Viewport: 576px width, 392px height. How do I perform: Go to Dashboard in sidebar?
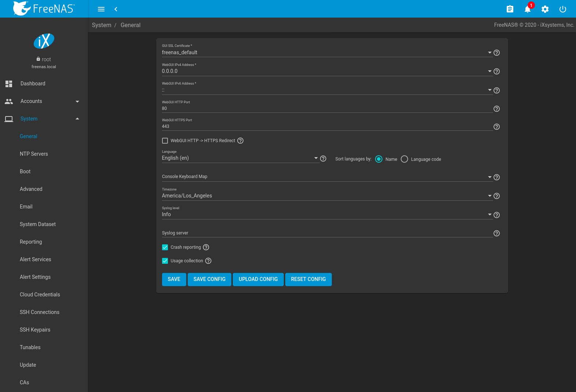(33, 84)
